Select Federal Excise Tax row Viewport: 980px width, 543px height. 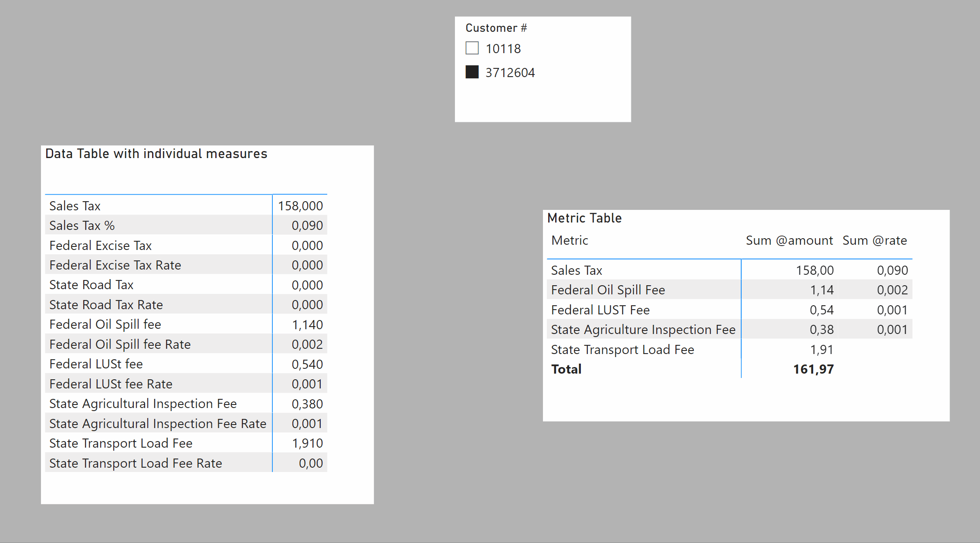[186, 245]
